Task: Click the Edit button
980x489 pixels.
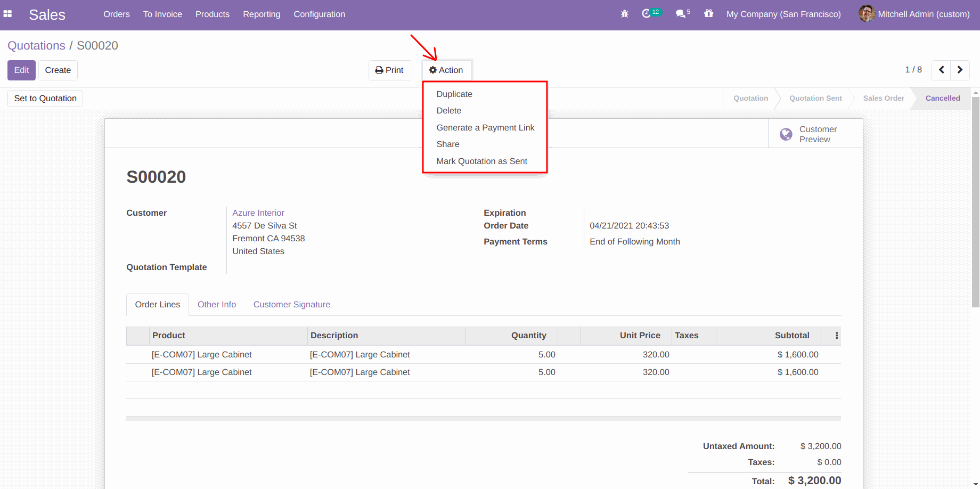Action: [21, 70]
